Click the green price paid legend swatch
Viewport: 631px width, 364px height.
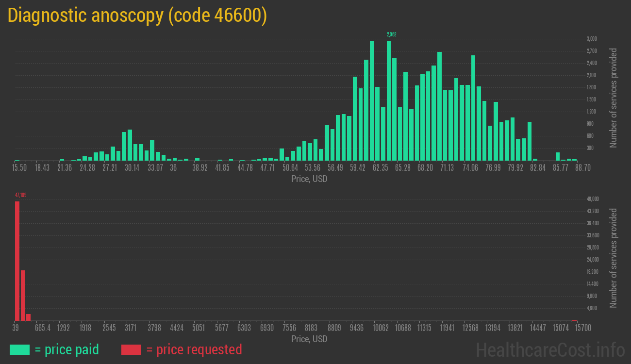19,349
